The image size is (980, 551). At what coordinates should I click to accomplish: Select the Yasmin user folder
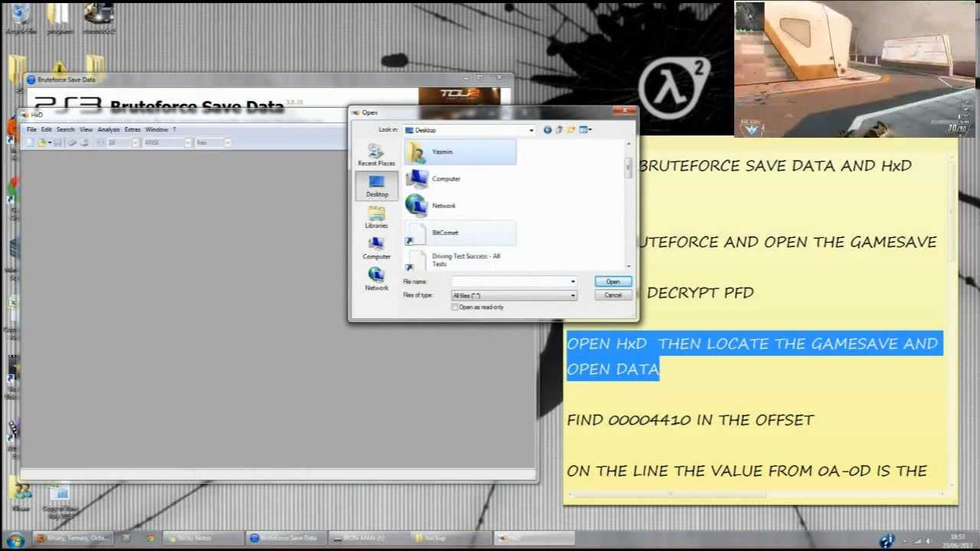[460, 152]
